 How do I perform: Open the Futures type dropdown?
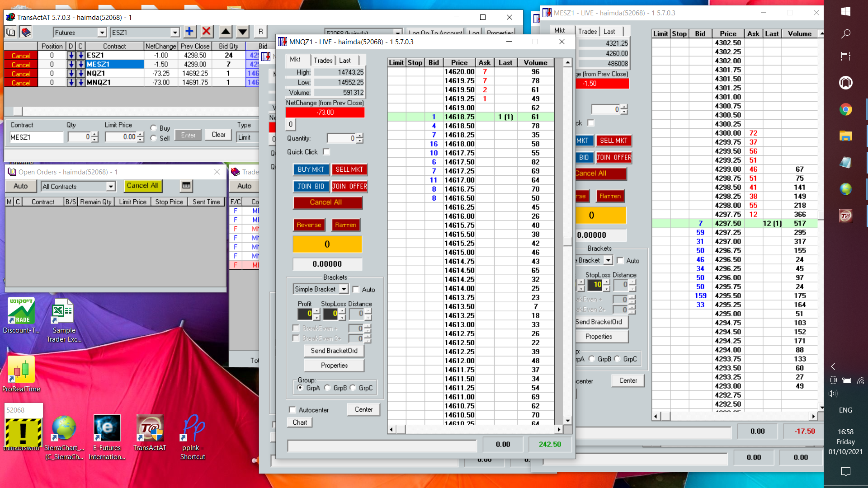point(102,33)
